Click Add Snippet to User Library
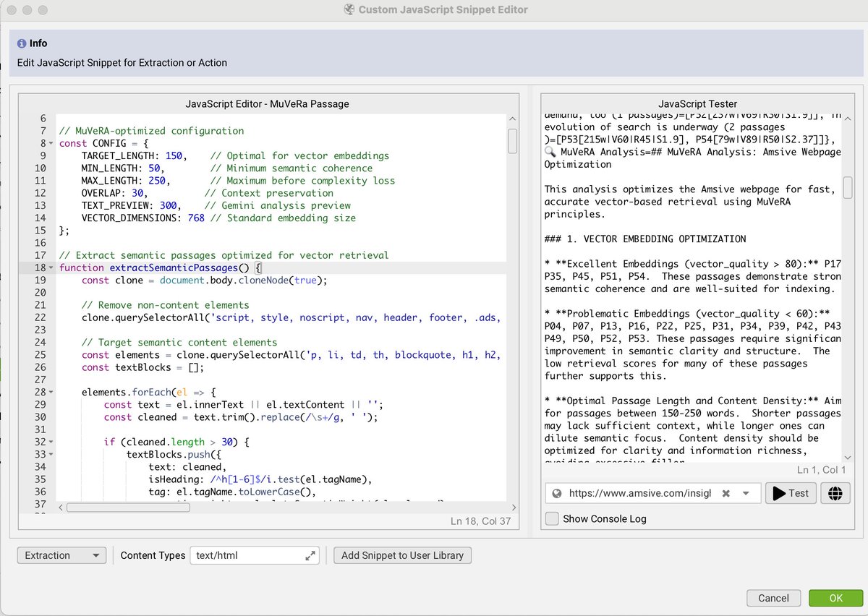 [x=403, y=555]
